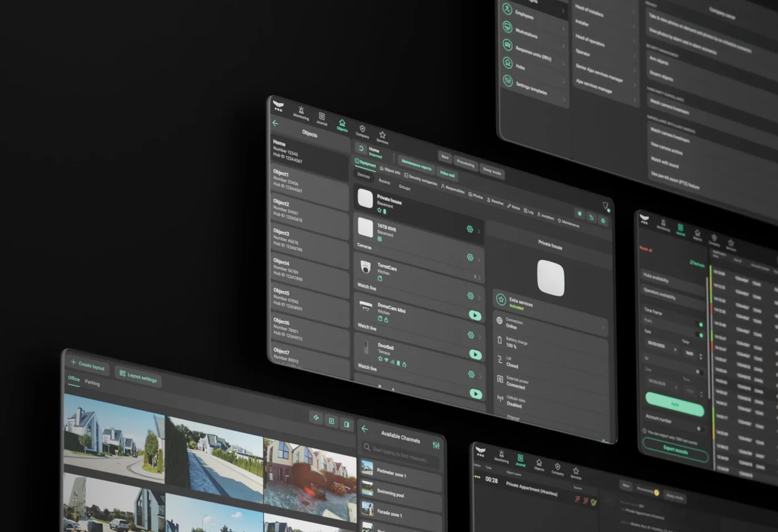This screenshot has width=778, height=532.
Task: Click the mute speaker icon in video wall
Action: (316, 417)
